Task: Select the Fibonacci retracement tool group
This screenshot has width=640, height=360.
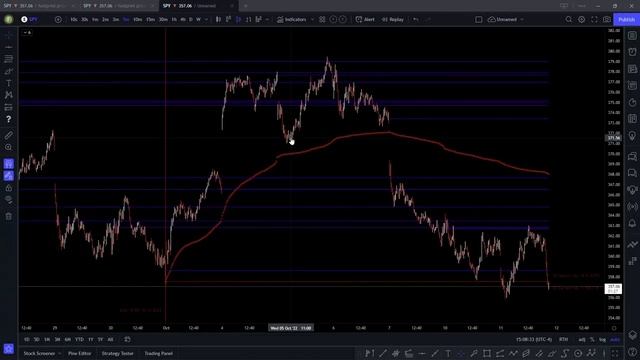Action: pos(9,59)
